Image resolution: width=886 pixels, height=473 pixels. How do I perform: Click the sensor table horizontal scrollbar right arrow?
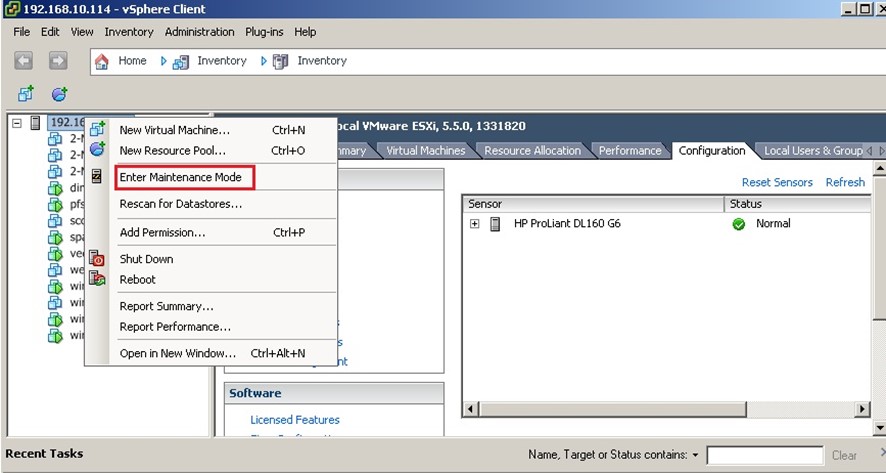coord(862,409)
